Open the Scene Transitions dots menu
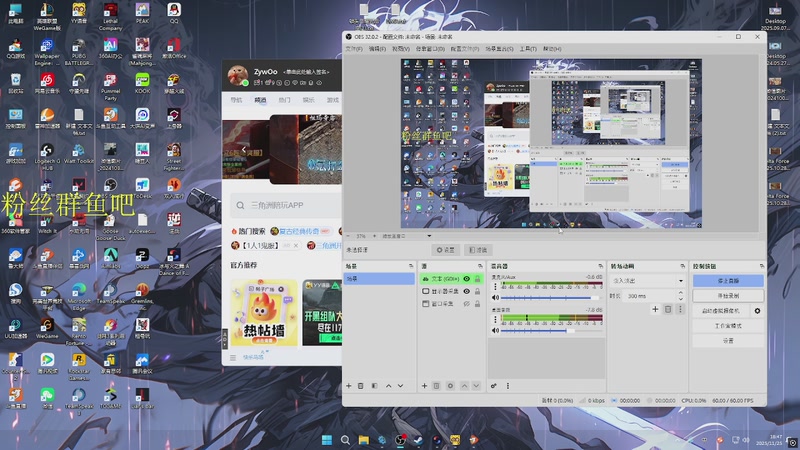The image size is (800, 450). coord(680,309)
